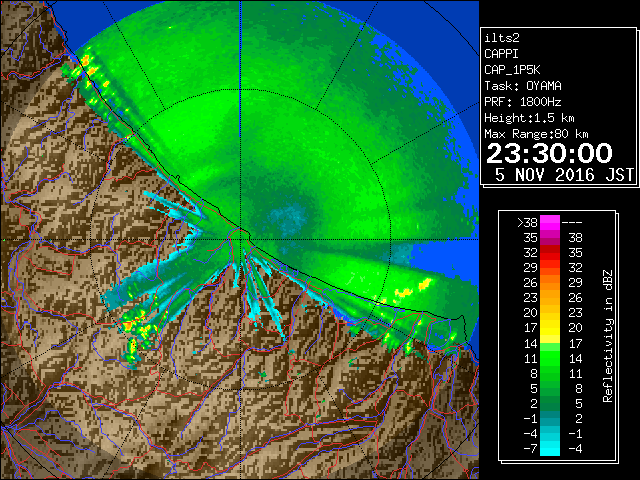
Task: Click the '---' label next to >38 swatch
Action: click(572, 223)
